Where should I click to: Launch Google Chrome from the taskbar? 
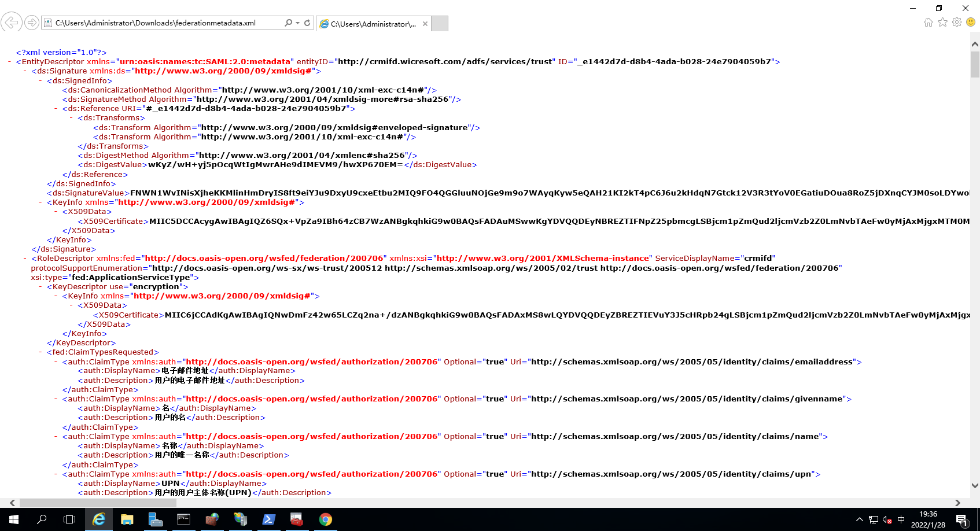[x=325, y=519]
